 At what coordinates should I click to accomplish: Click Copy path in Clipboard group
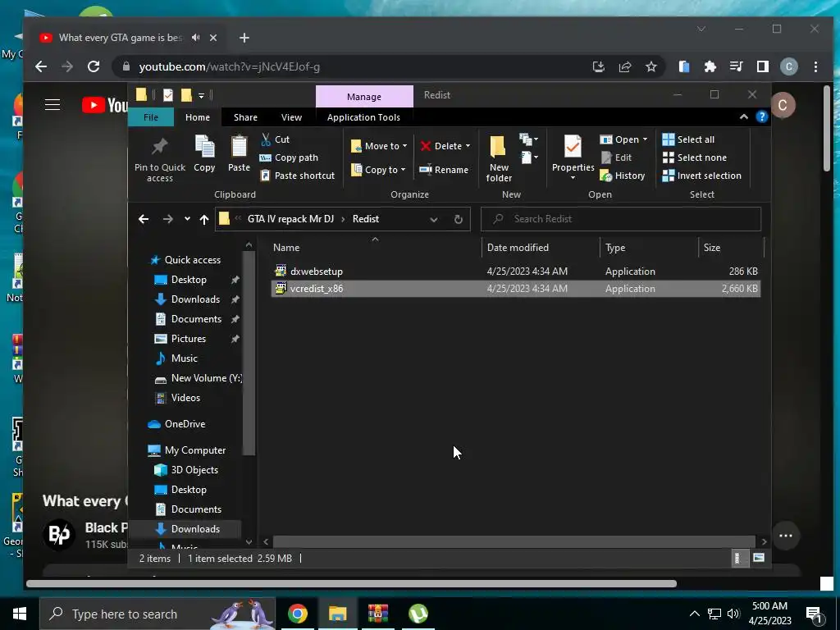click(289, 157)
